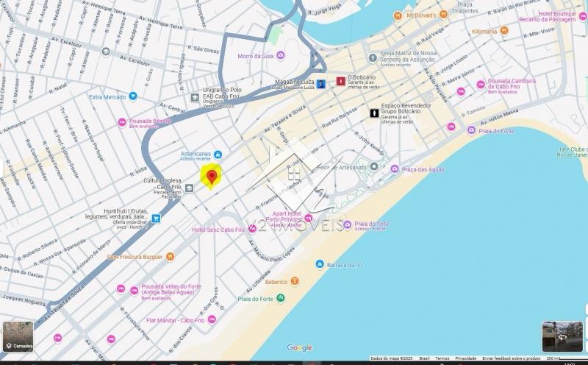Select the Extra Mercado shopping icon

(132, 96)
